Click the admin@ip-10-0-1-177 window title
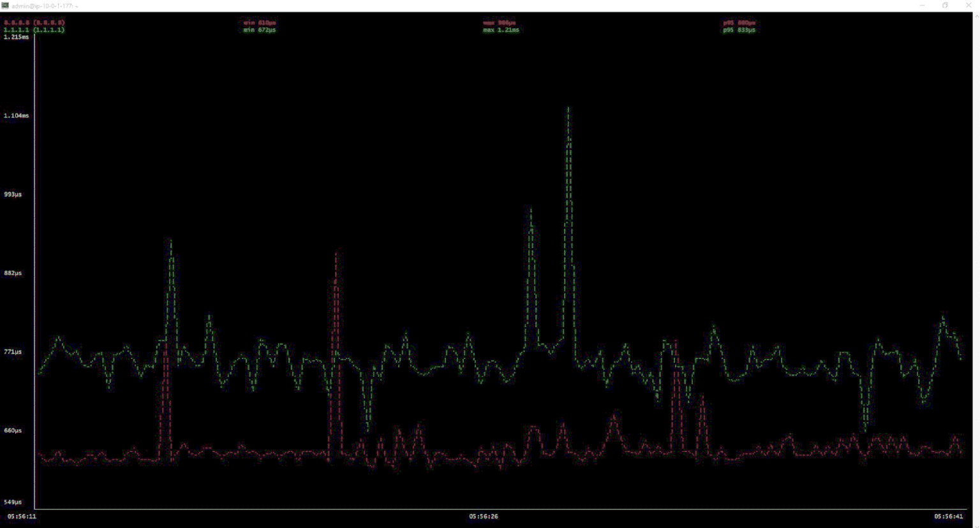This screenshot has height=528, width=980. pyautogui.click(x=45, y=6)
